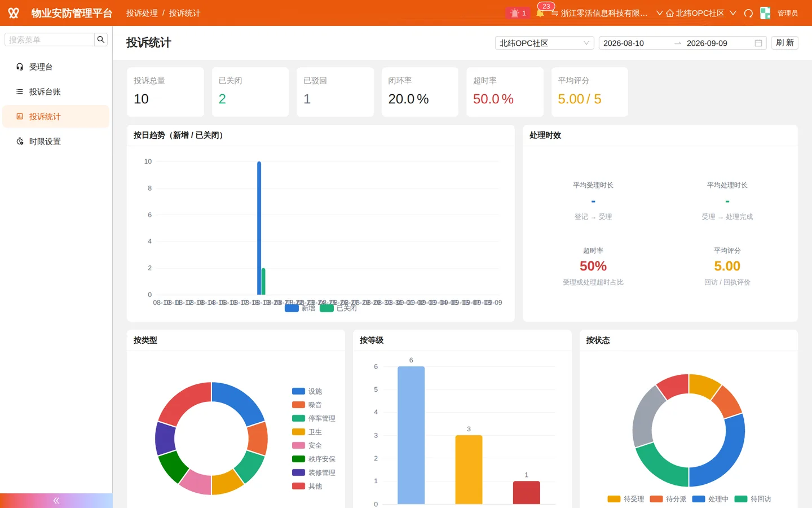Toggle the 装修管理 legend entry
The width and height of the screenshot is (812, 508).
coord(314,472)
